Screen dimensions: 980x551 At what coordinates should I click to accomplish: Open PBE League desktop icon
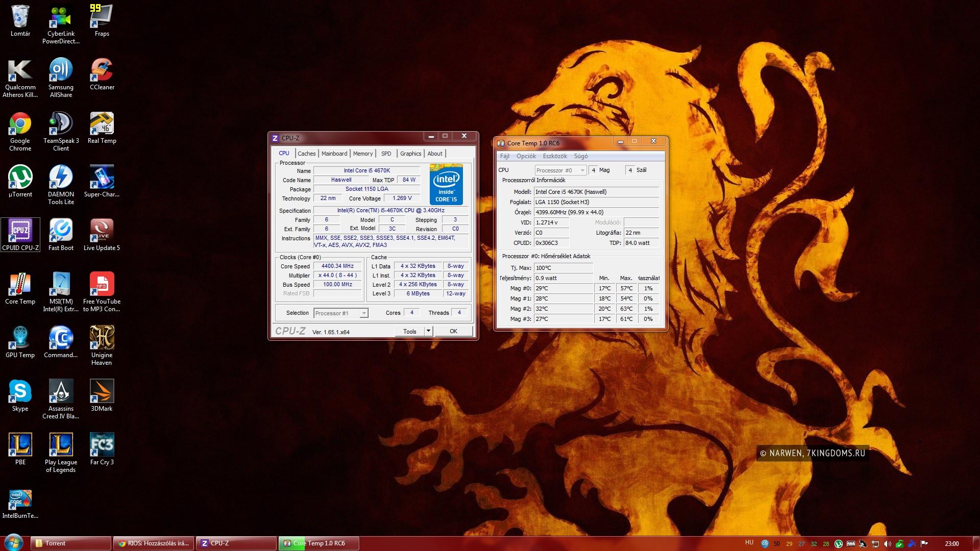coord(20,450)
